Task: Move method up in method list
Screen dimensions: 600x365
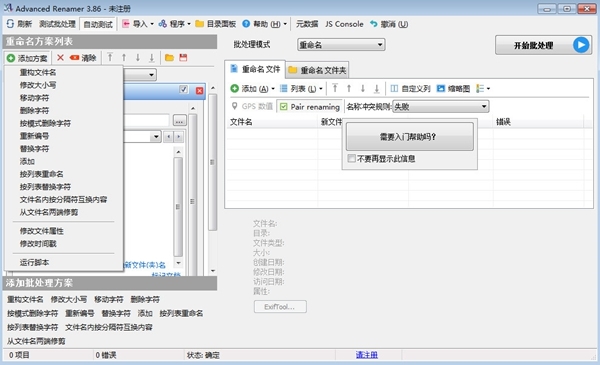Action: [124, 57]
